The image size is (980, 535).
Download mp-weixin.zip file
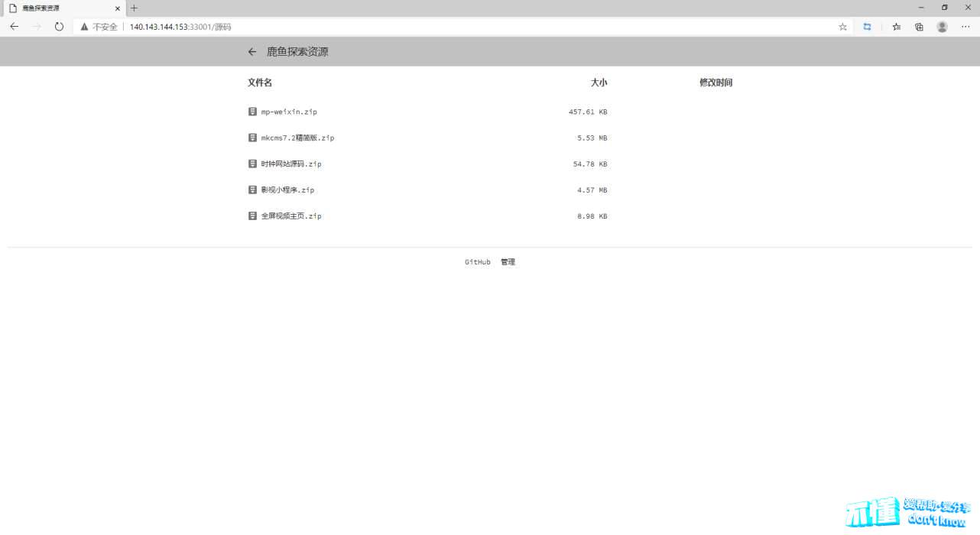(x=289, y=112)
